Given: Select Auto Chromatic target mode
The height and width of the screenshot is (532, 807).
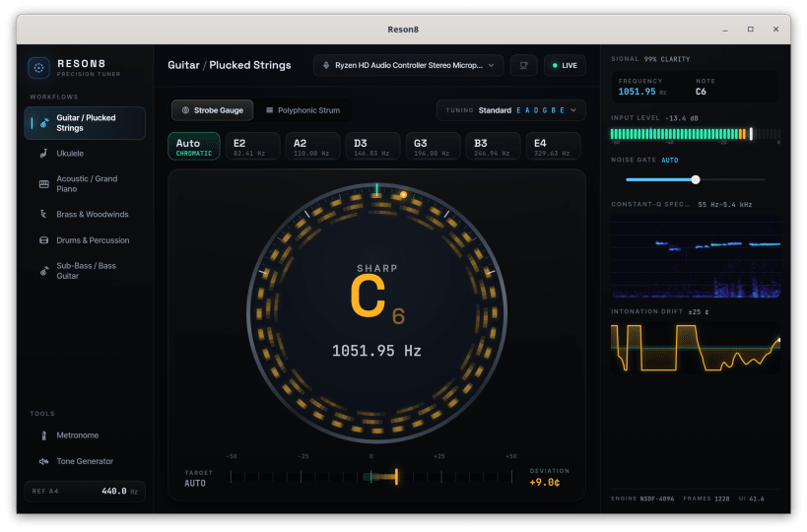Looking at the screenshot, I should point(194,146).
